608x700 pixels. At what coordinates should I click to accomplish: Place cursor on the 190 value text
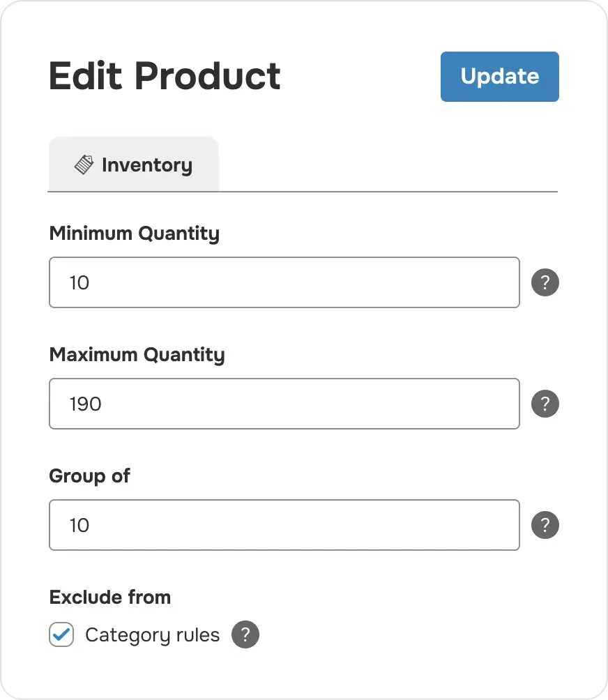pos(85,404)
